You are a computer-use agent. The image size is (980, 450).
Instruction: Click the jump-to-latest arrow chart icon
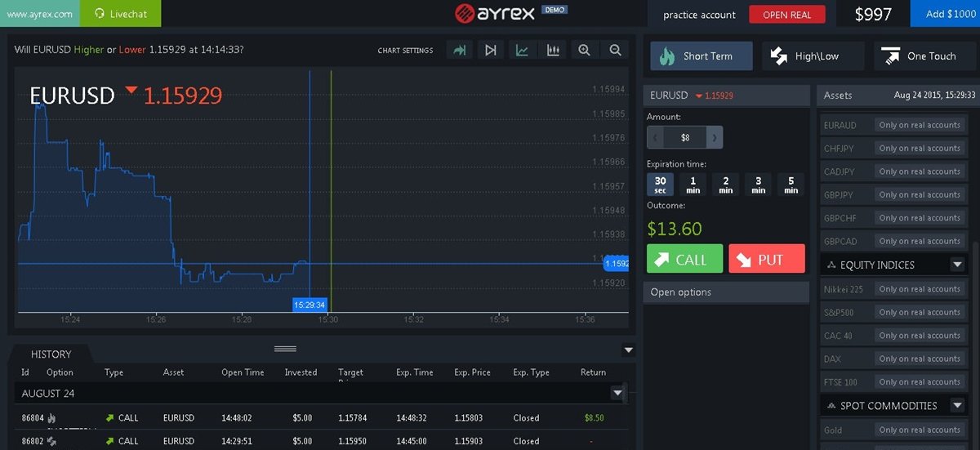460,51
